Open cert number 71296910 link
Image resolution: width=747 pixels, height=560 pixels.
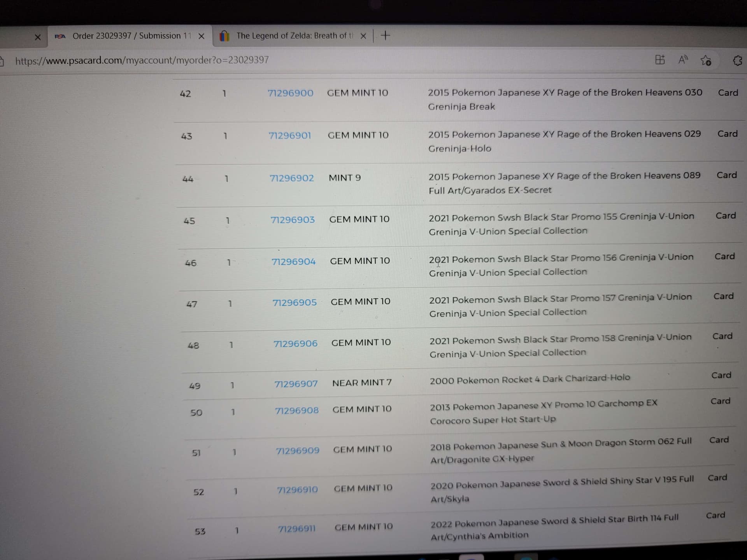tap(298, 490)
